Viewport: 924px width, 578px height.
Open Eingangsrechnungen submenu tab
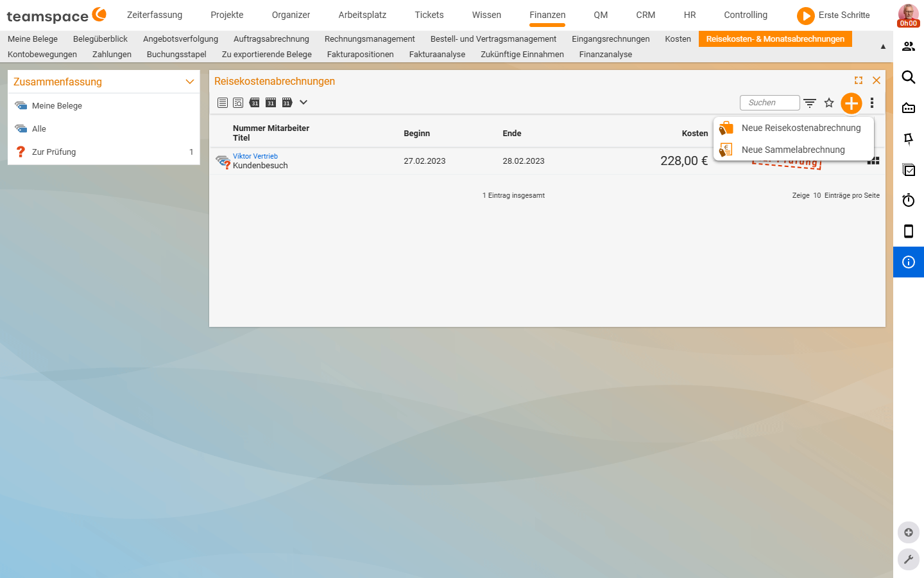tap(611, 39)
